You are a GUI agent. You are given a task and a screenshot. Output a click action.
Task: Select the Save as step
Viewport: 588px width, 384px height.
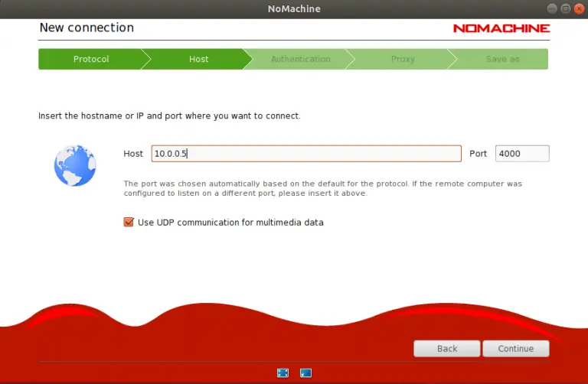tap(502, 59)
